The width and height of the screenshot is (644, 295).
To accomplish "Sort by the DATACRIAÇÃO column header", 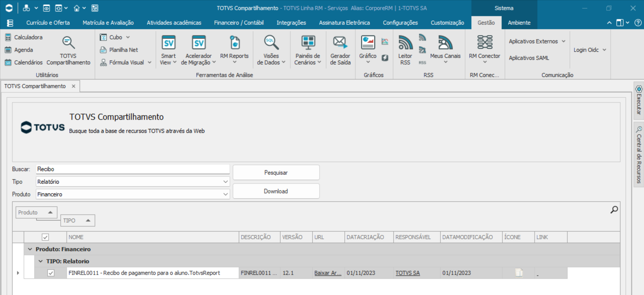I will [x=369, y=237].
